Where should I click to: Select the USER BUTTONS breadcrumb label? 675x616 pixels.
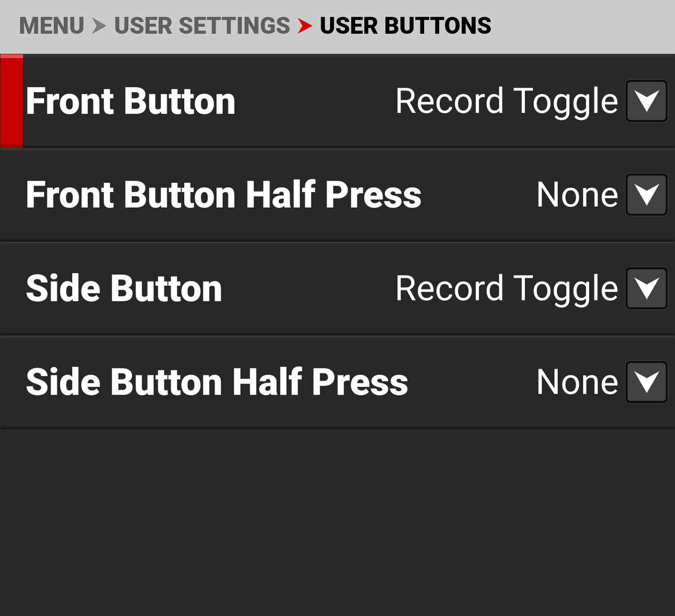tap(404, 26)
